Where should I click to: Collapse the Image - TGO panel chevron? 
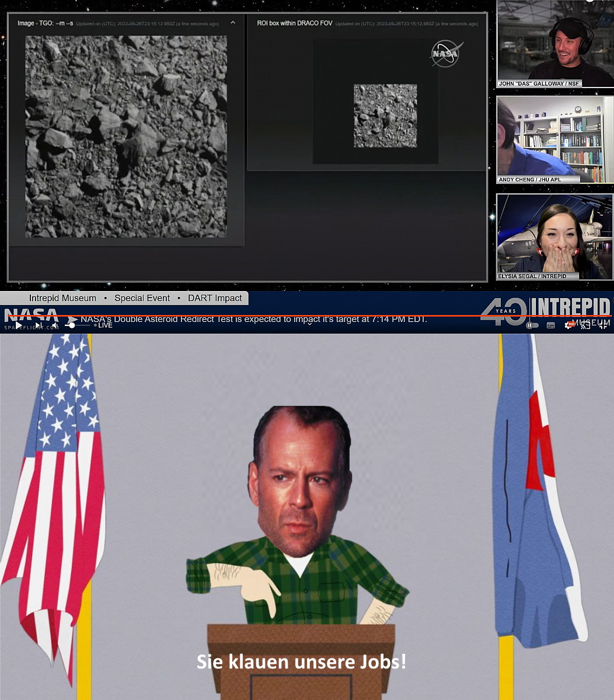(233, 23)
